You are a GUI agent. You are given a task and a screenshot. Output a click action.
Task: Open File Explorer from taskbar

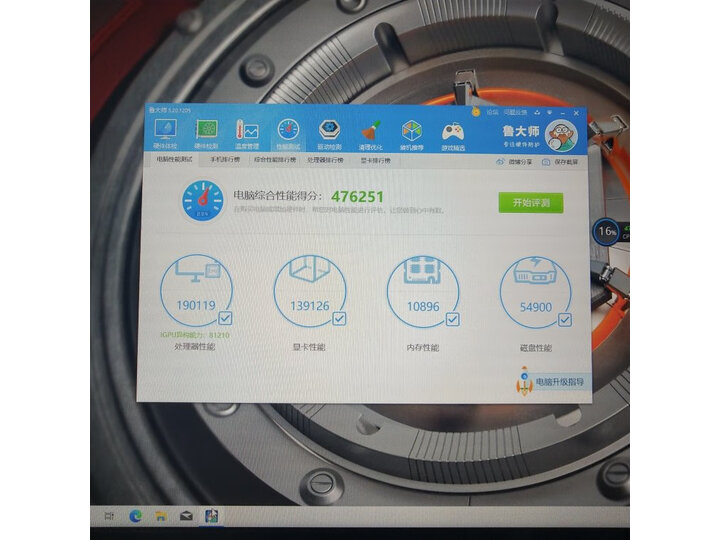[x=161, y=516]
